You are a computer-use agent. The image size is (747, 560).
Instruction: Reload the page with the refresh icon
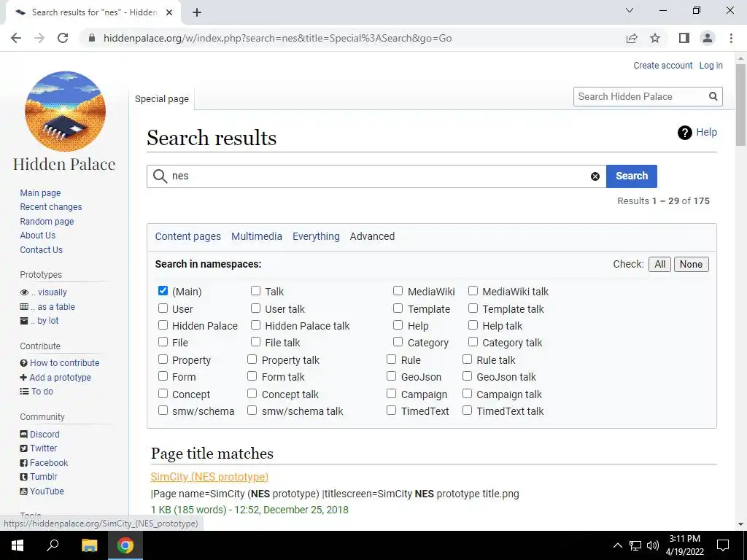(x=63, y=38)
